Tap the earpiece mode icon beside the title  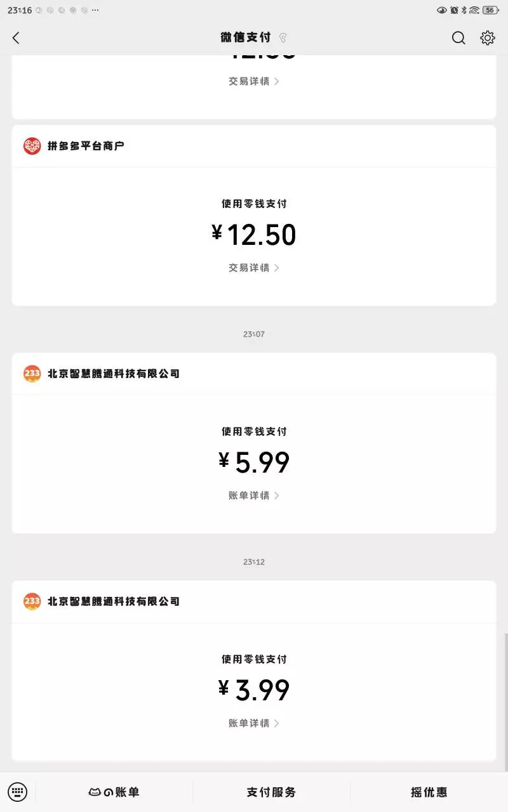(283, 38)
